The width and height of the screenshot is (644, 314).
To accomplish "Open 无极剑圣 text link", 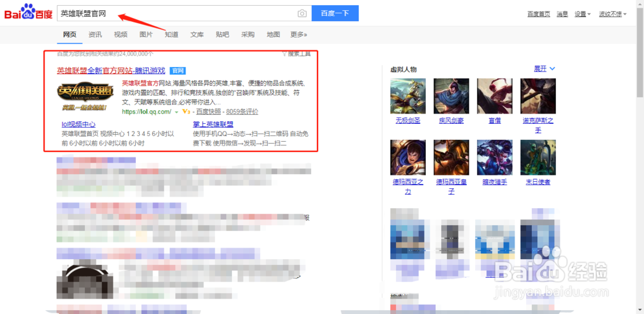I will click(x=408, y=121).
